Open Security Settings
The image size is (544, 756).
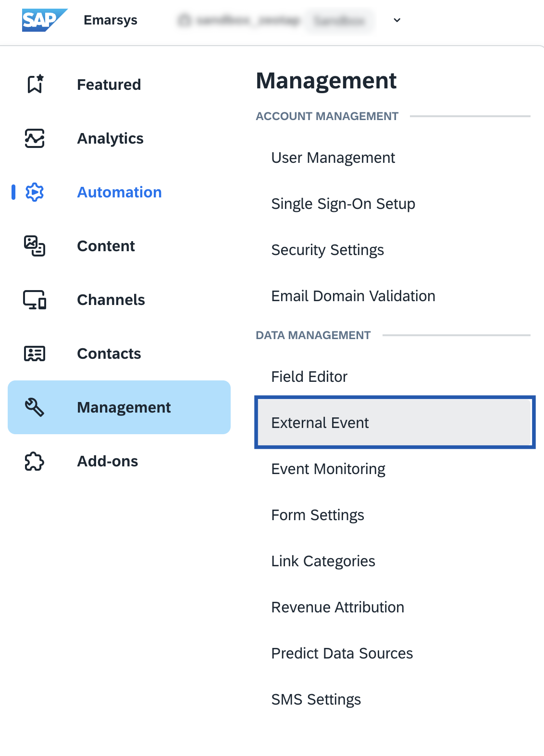point(328,250)
